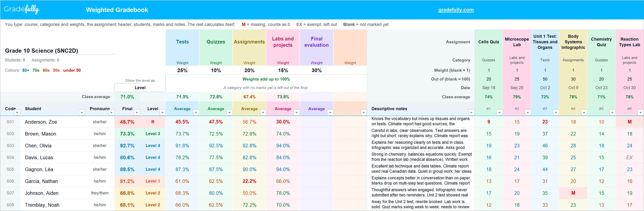The height and width of the screenshot is (211, 644).
Task: Open the Tests Average filter dropdown
Action: point(196,112)
